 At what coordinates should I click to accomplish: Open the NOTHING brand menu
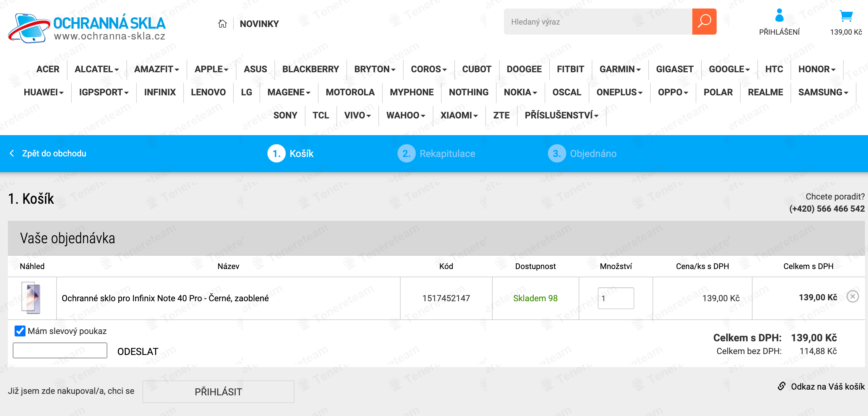(468, 92)
